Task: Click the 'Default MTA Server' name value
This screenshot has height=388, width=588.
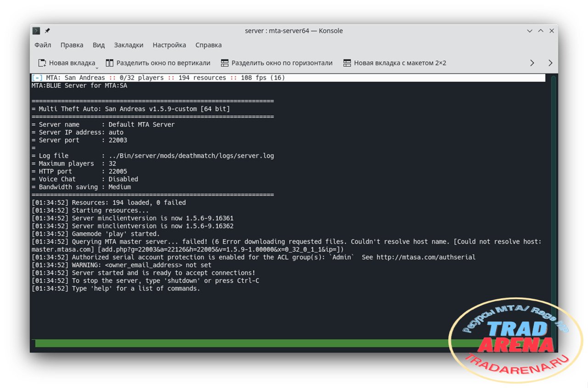Action: tap(141, 125)
